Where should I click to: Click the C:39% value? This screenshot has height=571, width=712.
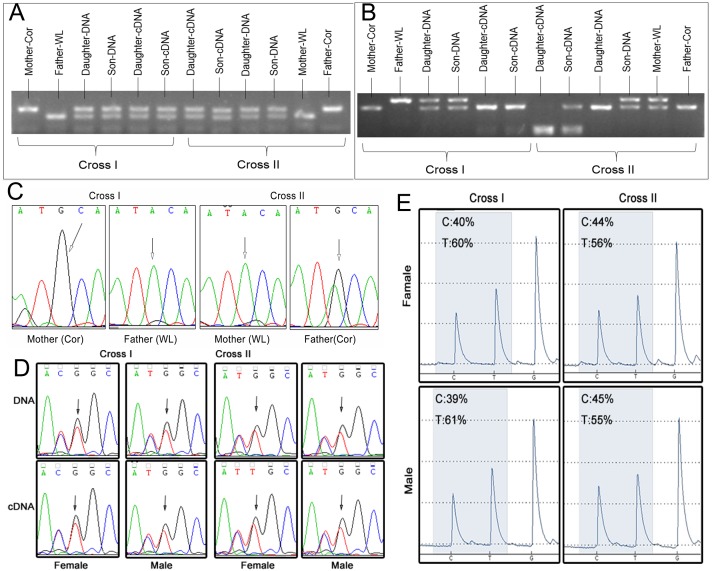click(451, 399)
